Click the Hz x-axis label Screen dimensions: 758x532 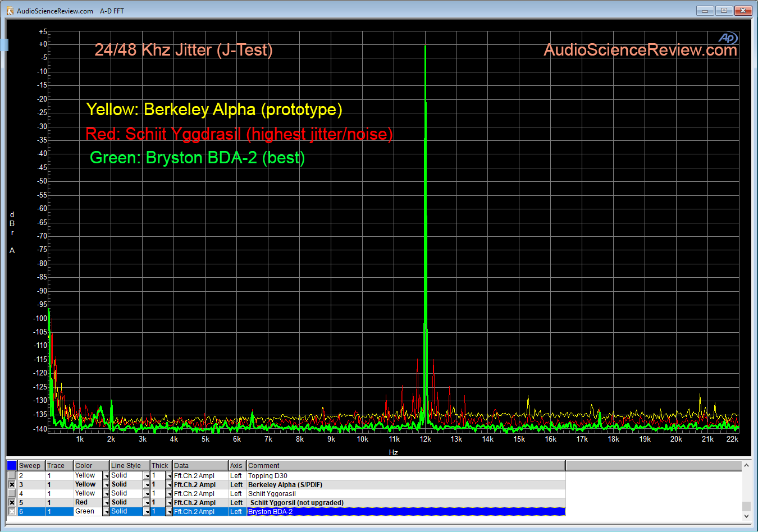pos(393,452)
